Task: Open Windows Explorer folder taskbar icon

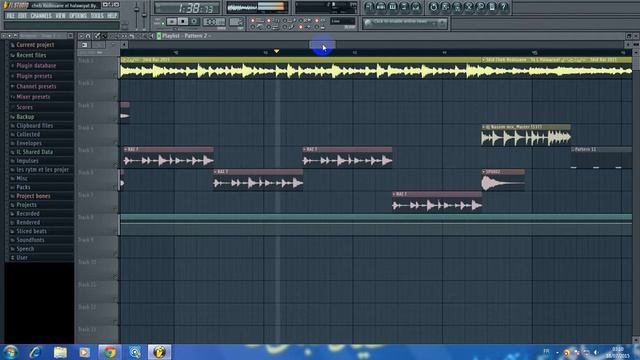Action: [60, 352]
